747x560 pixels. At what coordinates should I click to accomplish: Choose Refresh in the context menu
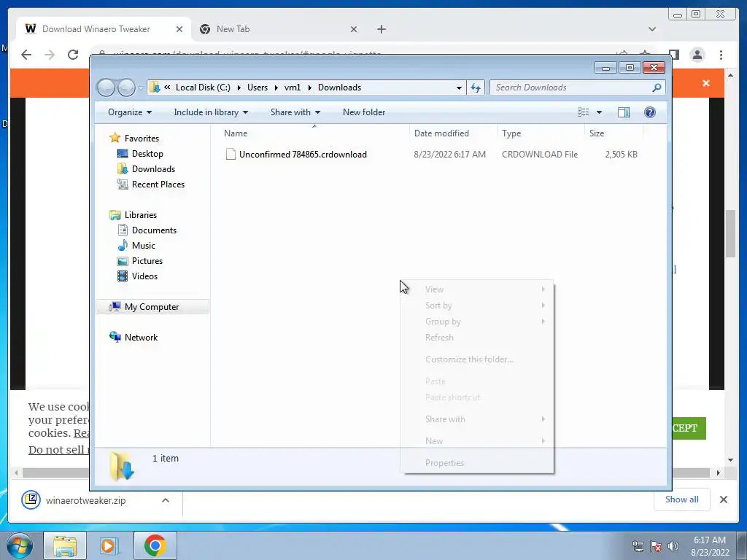pyautogui.click(x=477, y=338)
